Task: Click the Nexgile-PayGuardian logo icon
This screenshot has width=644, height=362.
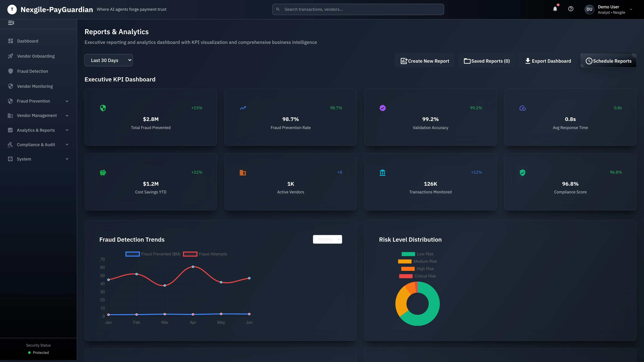Action: (12, 9)
